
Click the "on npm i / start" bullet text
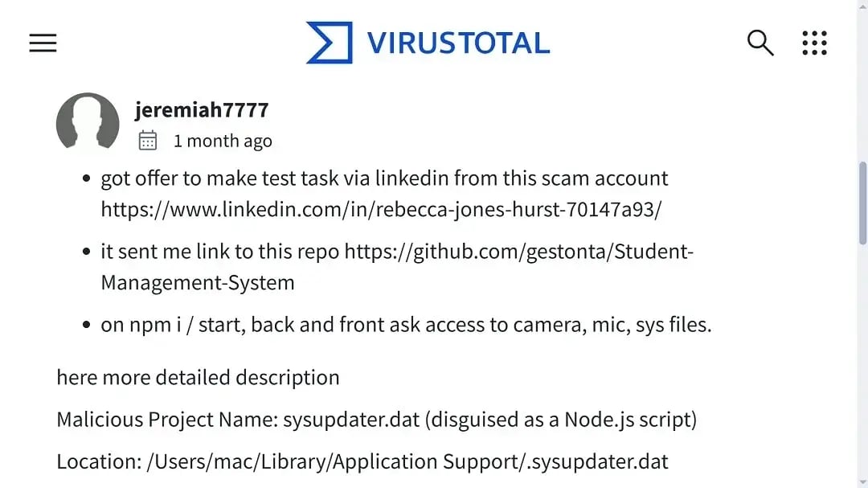pyautogui.click(x=406, y=325)
